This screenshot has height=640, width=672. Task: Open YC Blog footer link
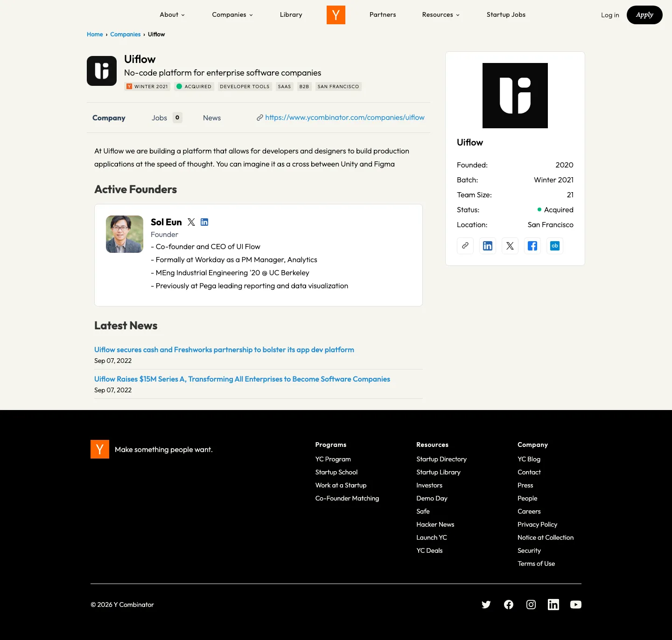(529, 459)
